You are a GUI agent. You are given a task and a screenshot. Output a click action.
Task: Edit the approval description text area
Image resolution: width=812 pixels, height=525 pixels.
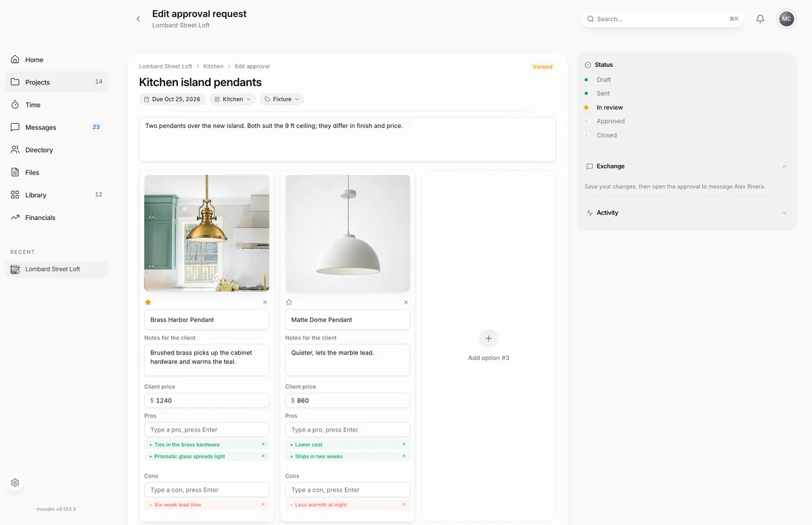tap(348, 140)
